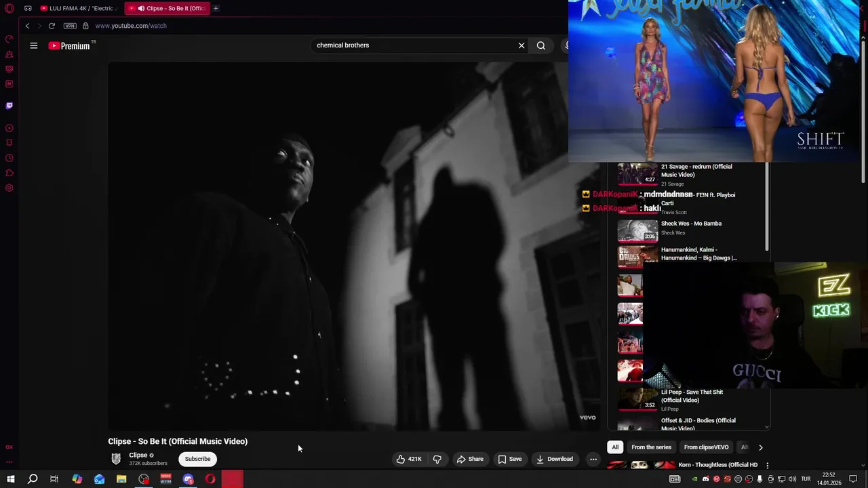Like the video with 421K likes
The image size is (868, 488).
point(409,459)
